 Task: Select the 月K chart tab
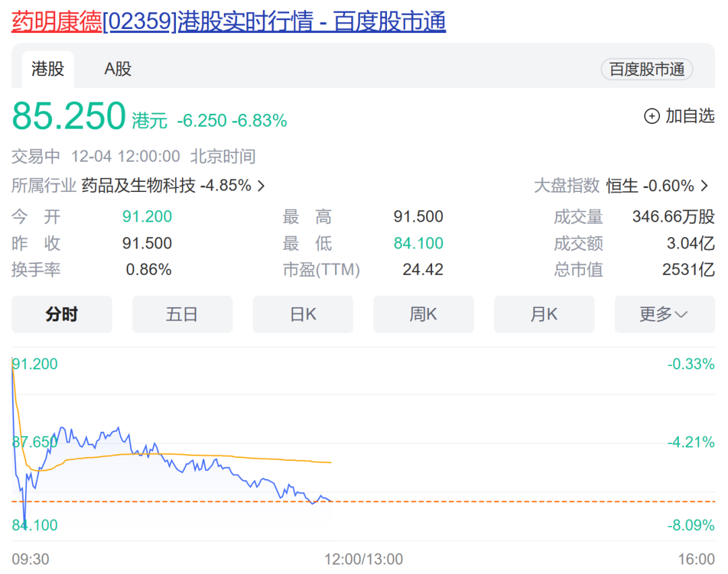pyautogui.click(x=544, y=314)
